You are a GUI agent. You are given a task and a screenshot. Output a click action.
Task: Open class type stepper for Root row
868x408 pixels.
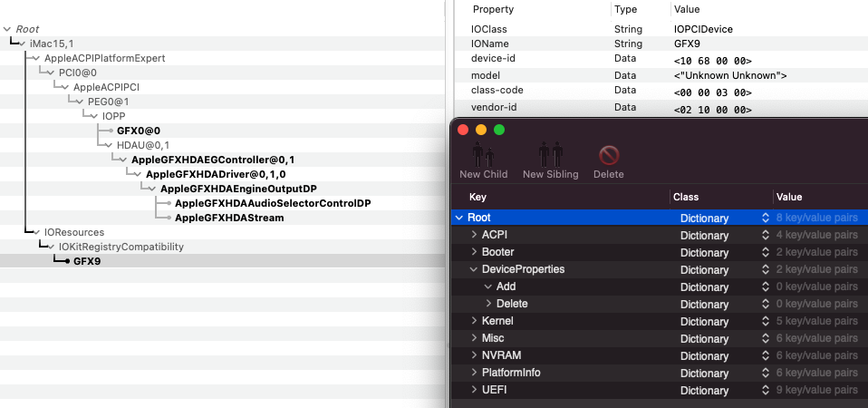tap(766, 219)
